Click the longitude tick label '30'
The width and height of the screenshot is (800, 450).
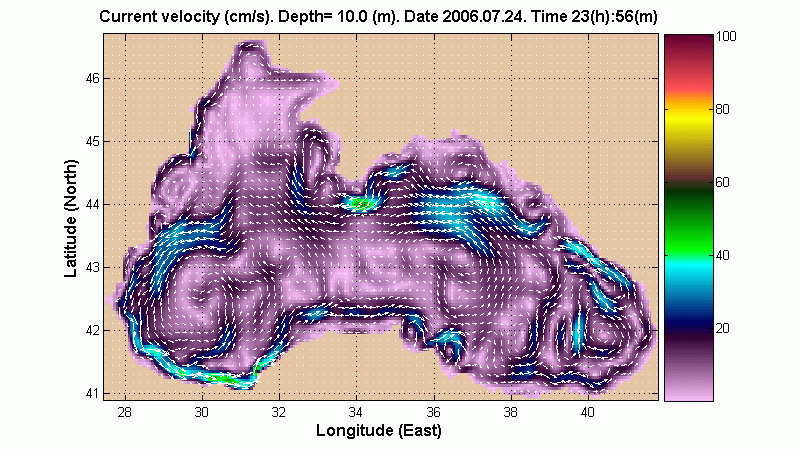[202, 412]
